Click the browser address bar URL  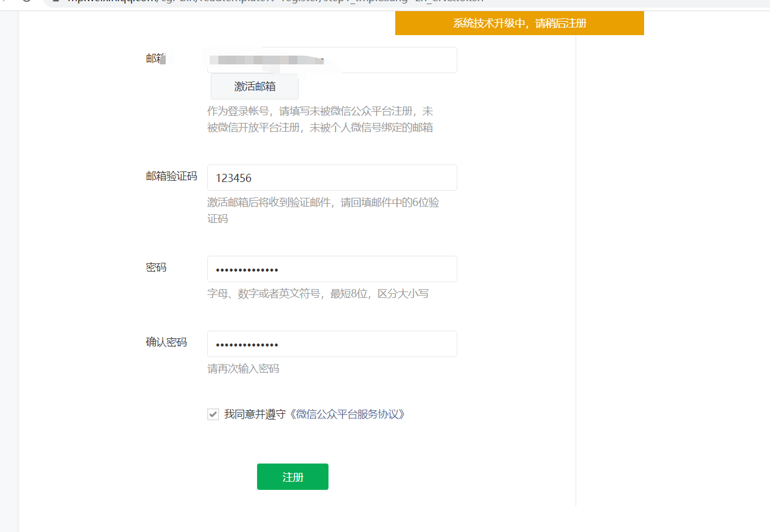[275, 2]
